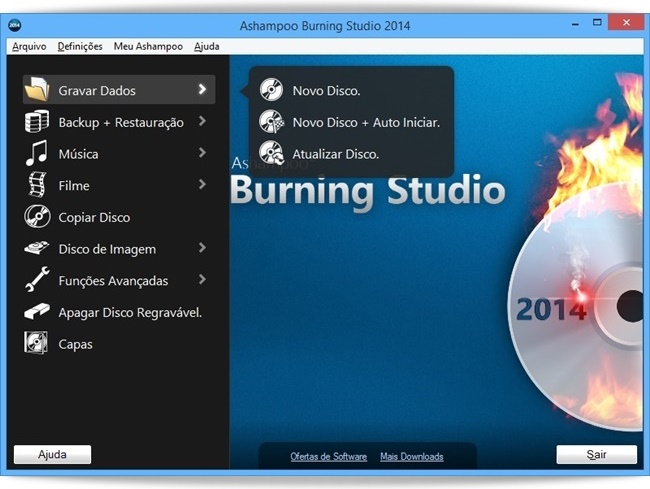Click the Filme film strip icon
Viewport: 650px width, 489px height.
(37, 185)
